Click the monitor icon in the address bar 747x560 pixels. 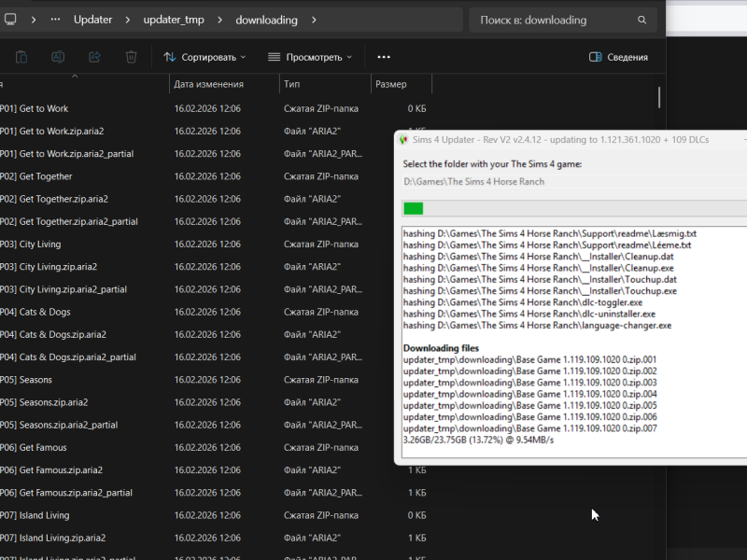coord(10,20)
